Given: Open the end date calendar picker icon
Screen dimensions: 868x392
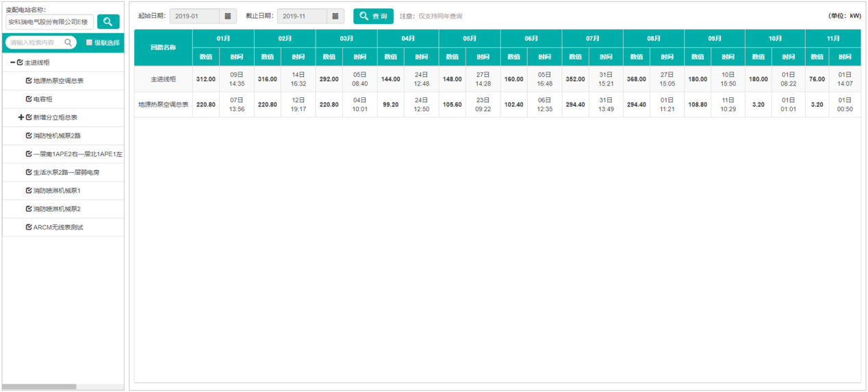Looking at the screenshot, I should click(x=335, y=16).
